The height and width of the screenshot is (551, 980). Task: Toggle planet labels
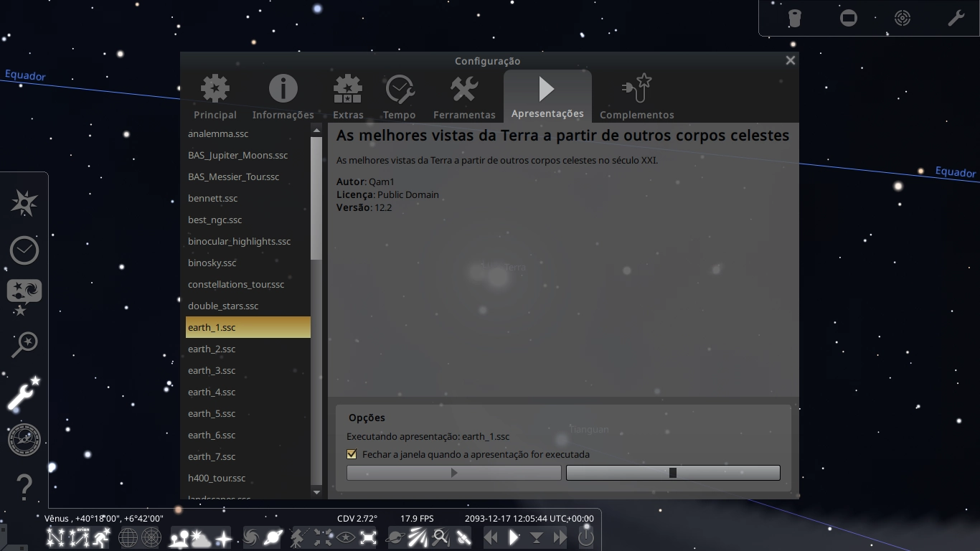coord(273,537)
